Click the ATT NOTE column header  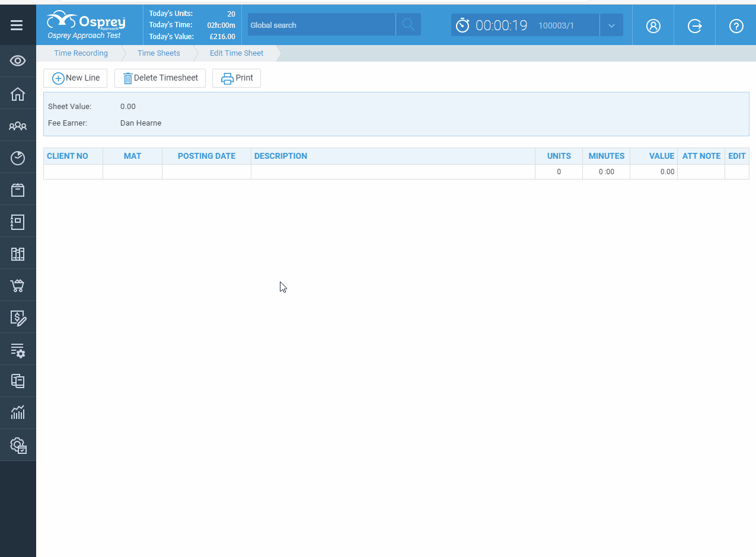click(701, 156)
